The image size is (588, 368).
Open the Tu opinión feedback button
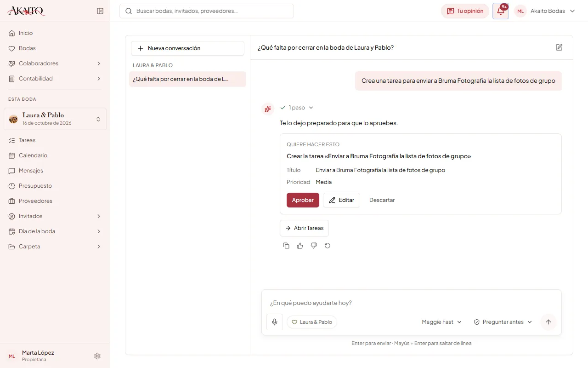point(465,11)
